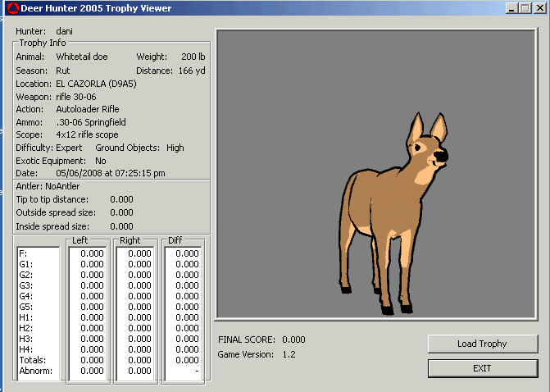Screen dimensions: 550x392
Task: Click the ammo value '.30-06 Springfield'
Action: (91, 122)
